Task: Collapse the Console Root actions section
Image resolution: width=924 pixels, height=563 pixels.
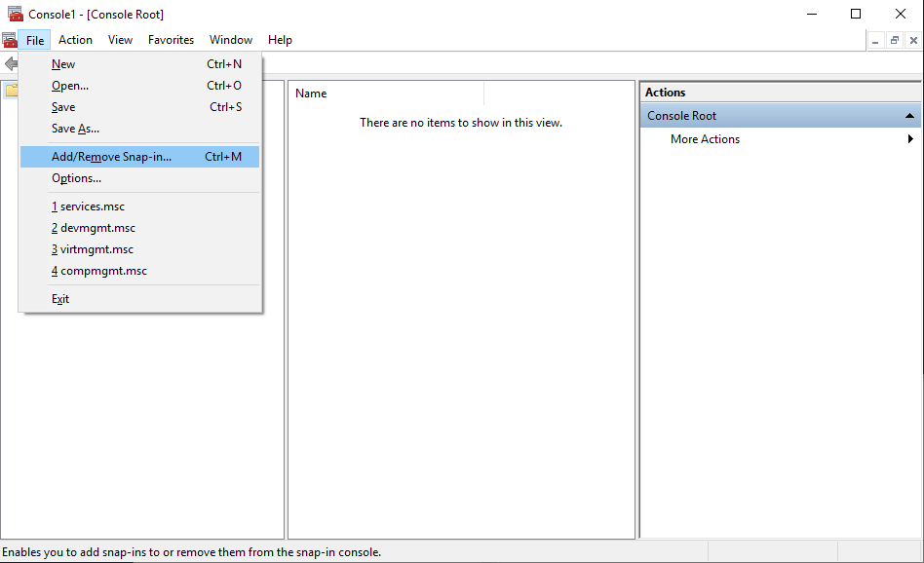Action: click(911, 115)
